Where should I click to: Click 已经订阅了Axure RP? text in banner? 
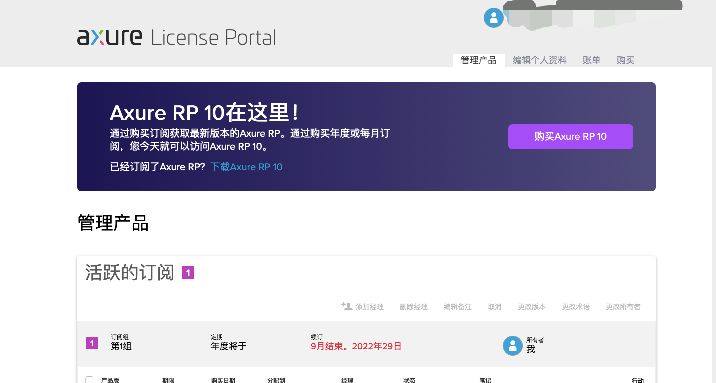tap(158, 167)
